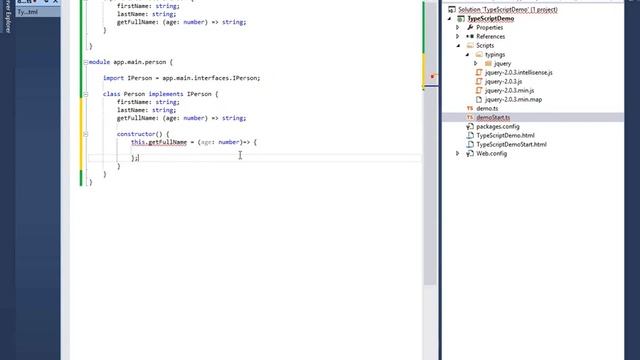Collapse the constructor code block

[85, 134]
